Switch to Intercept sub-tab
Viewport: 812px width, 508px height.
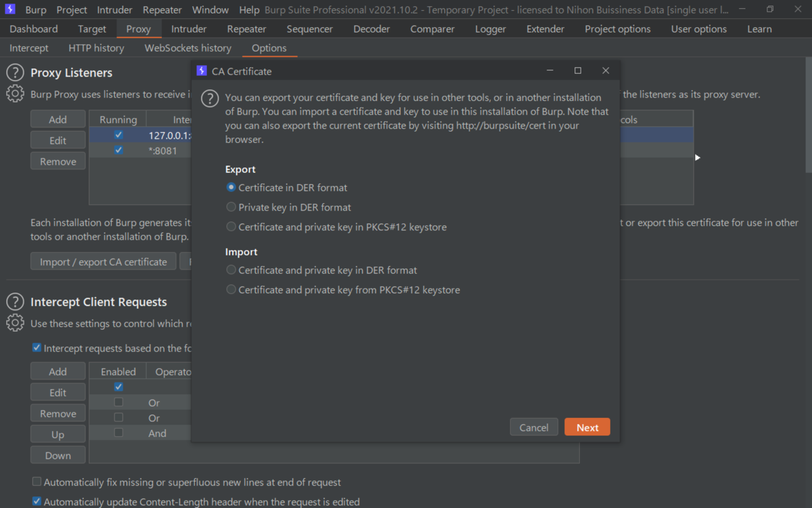coord(29,48)
